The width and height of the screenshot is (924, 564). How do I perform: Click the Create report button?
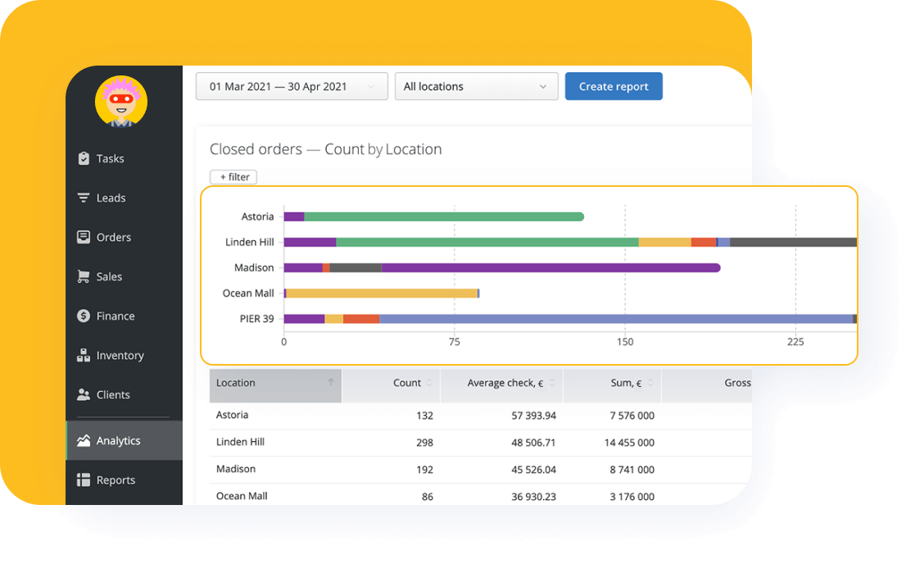614,86
